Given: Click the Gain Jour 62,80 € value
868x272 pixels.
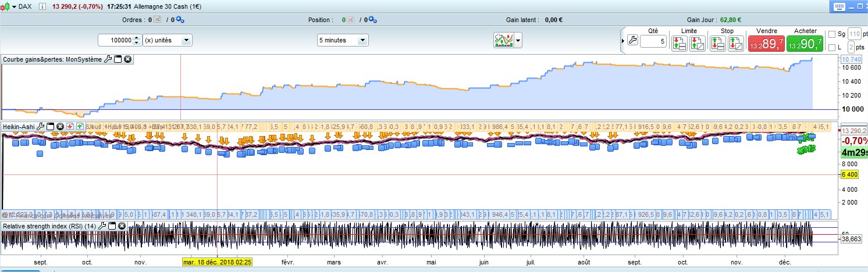Looking at the screenshot, I should point(730,19).
